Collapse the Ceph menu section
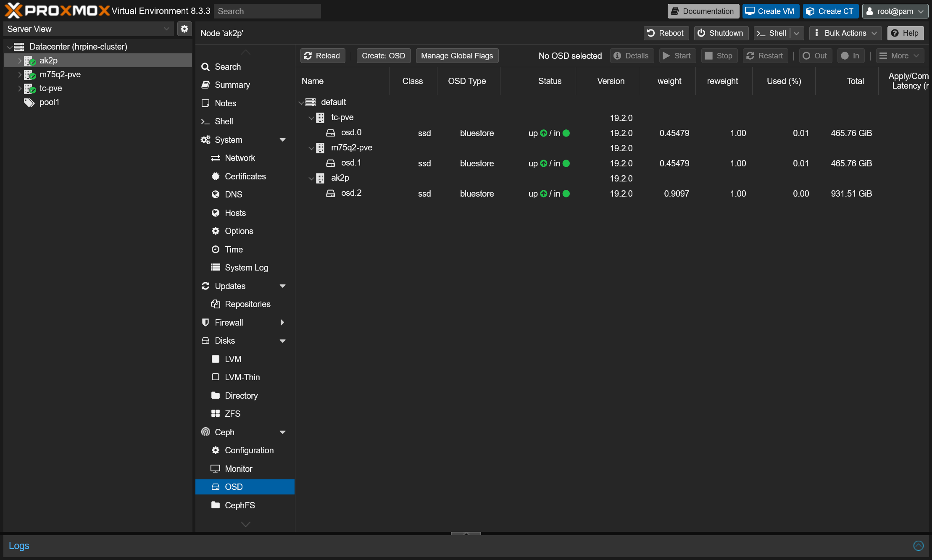The image size is (932, 560). tap(282, 432)
